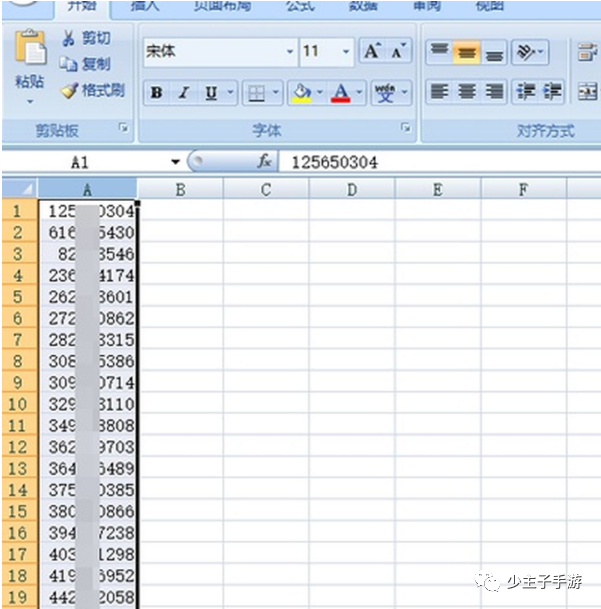The height and width of the screenshot is (609, 601).
Task: Align text right
Action: [x=494, y=92]
